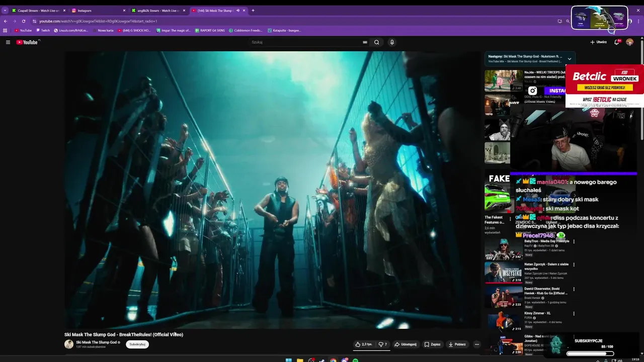Open the on-screen keyboard icon in search box
Screen dimensions: 644x362
[365, 42]
